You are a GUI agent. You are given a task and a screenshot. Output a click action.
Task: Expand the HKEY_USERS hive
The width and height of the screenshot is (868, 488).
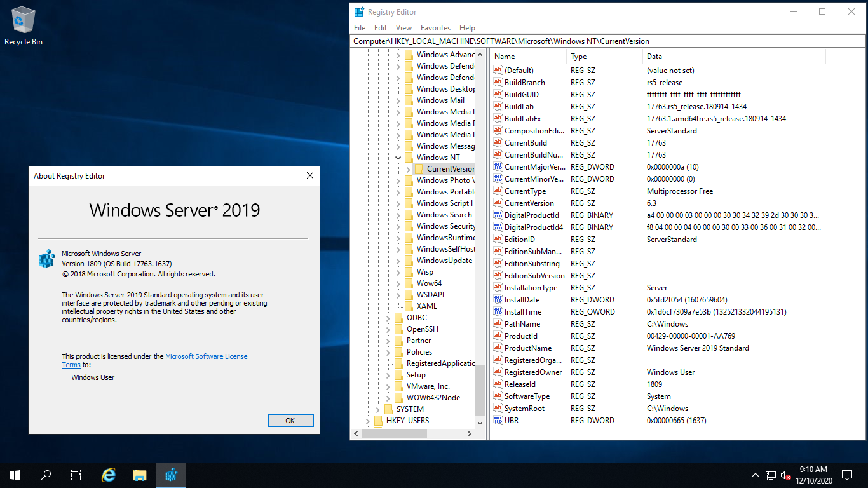click(x=368, y=421)
